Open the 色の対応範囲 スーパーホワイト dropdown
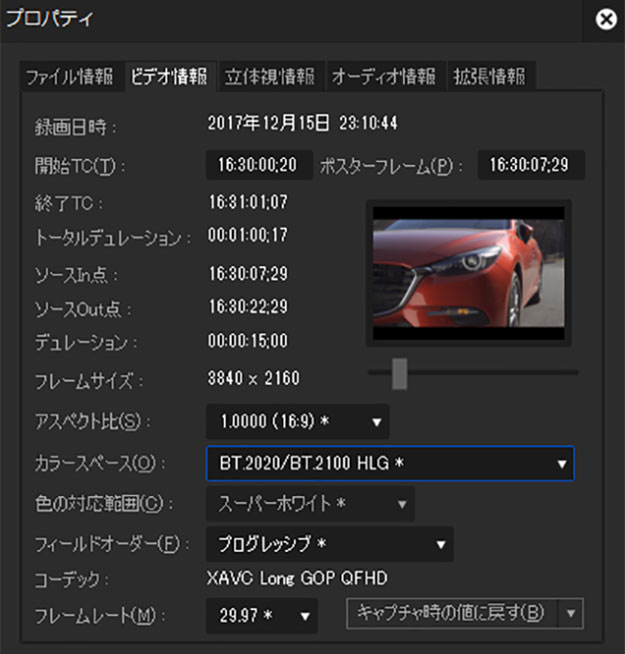This screenshot has height=654, width=625. 309,504
